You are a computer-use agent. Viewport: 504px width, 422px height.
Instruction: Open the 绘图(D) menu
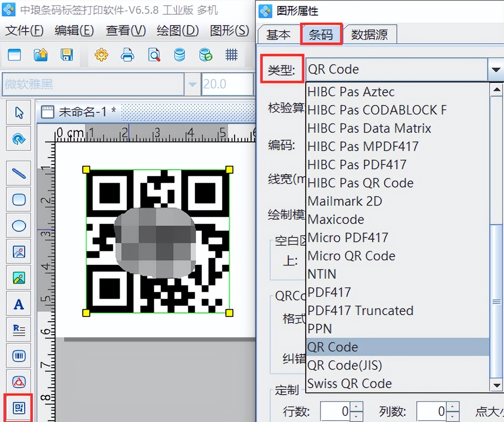(x=178, y=30)
